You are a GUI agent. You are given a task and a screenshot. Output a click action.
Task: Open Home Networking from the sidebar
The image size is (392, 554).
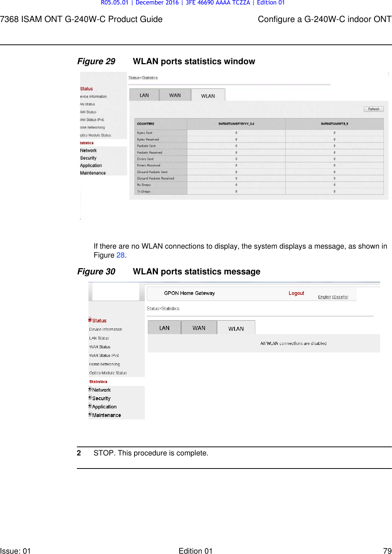pos(105,364)
